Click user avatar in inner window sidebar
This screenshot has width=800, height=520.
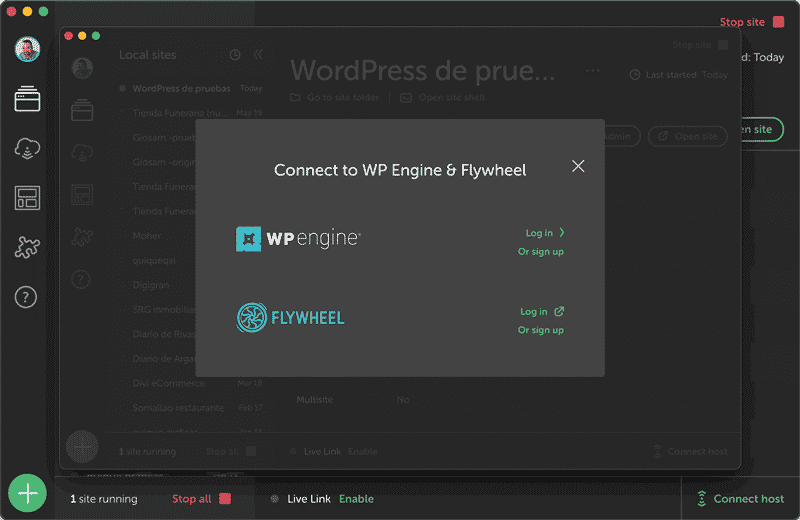click(82, 68)
